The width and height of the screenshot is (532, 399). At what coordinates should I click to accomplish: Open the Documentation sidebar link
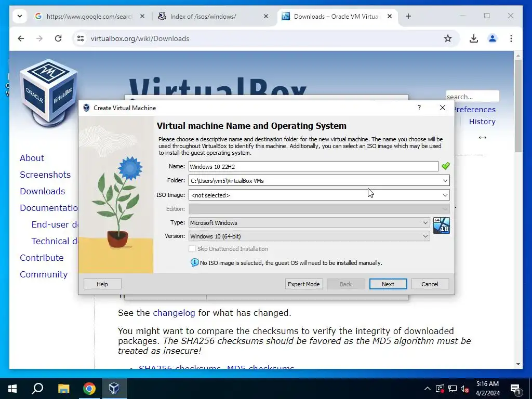click(x=48, y=208)
